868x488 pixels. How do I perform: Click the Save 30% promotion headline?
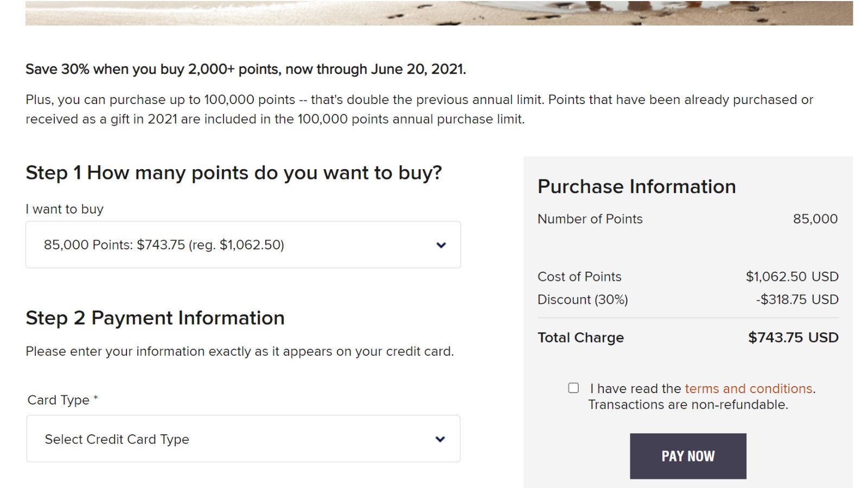246,69
